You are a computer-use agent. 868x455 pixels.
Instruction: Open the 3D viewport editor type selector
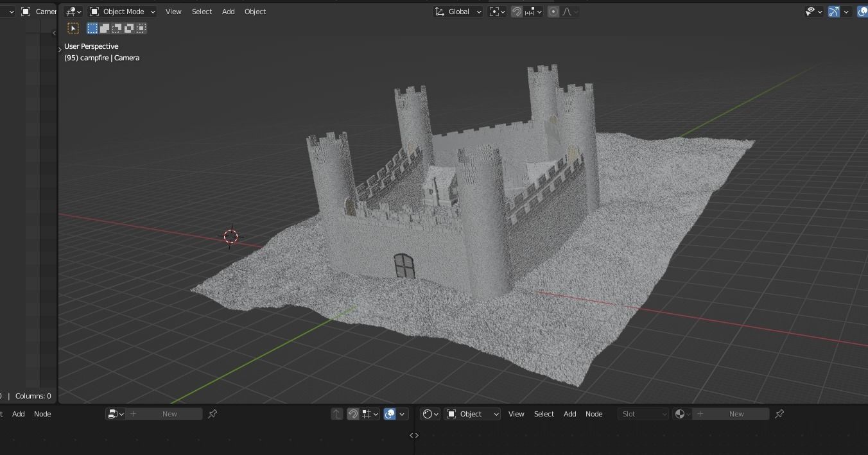coord(73,12)
